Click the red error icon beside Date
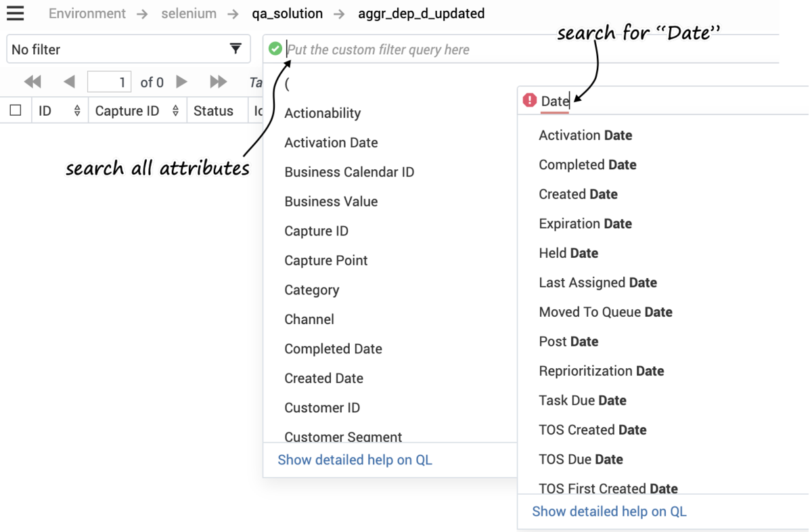This screenshot has height=532, width=812. click(530, 101)
